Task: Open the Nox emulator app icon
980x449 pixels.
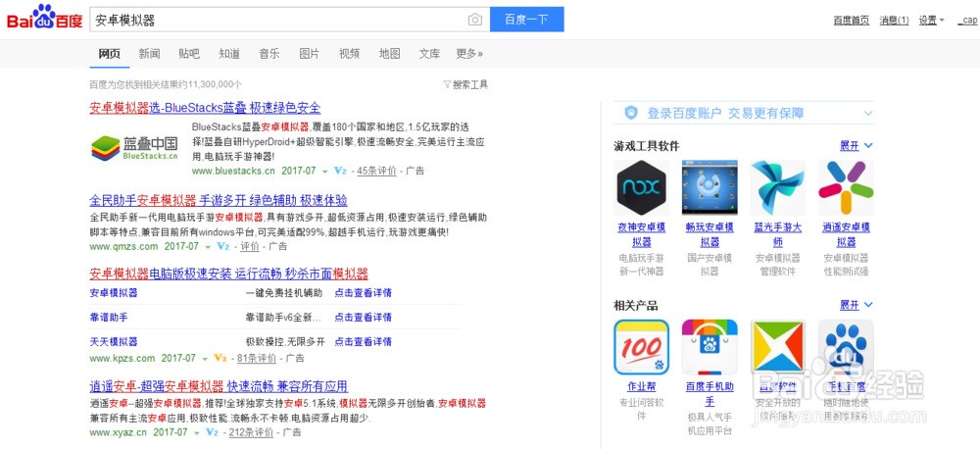Action: 641,187
